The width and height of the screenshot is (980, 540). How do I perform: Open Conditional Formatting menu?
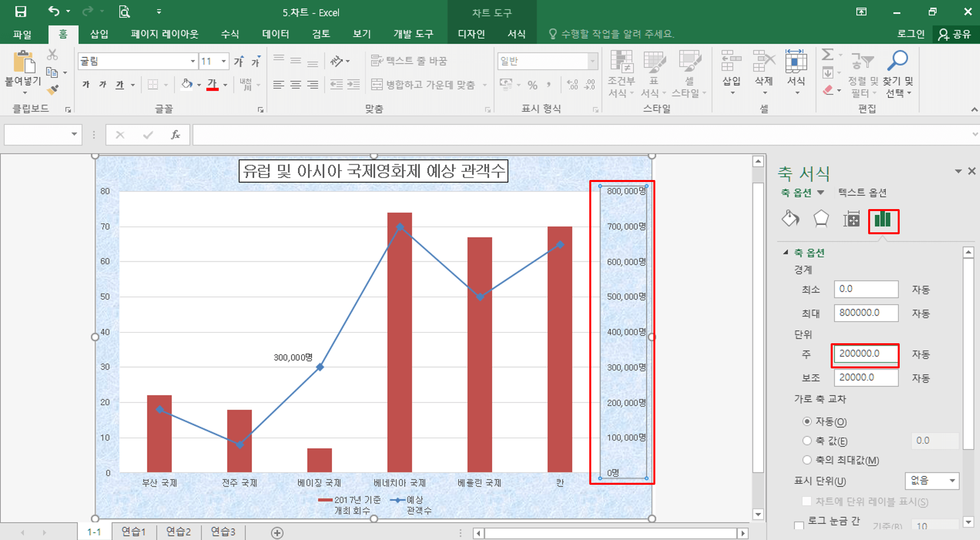tap(621, 74)
